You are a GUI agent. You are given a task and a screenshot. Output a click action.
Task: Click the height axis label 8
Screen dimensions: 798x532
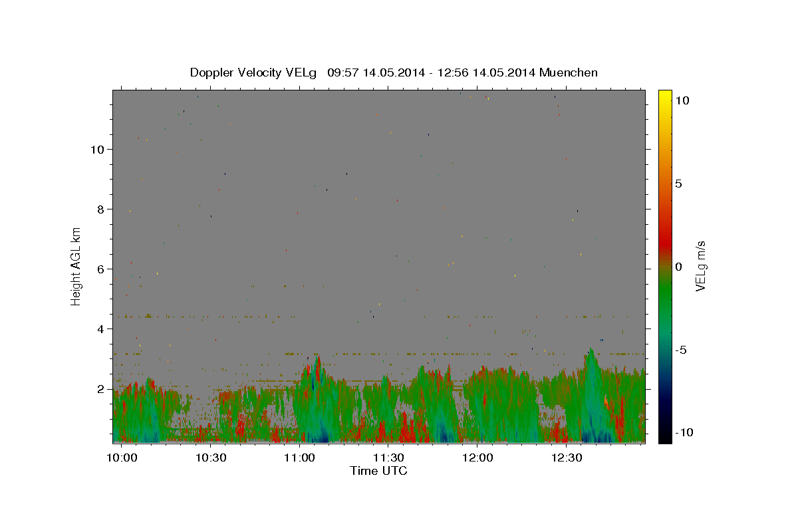click(x=101, y=209)
